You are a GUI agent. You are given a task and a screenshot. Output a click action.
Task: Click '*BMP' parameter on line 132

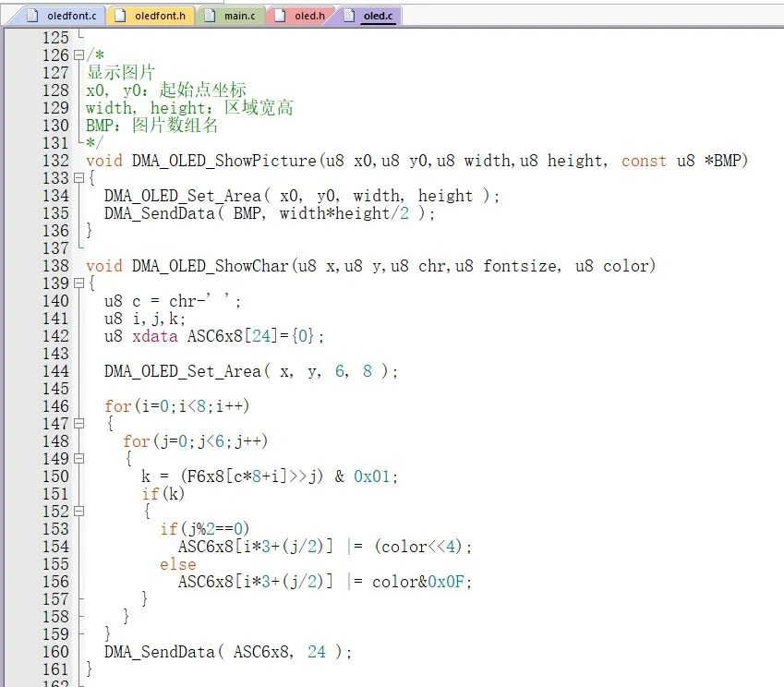[x=722, y=161]
